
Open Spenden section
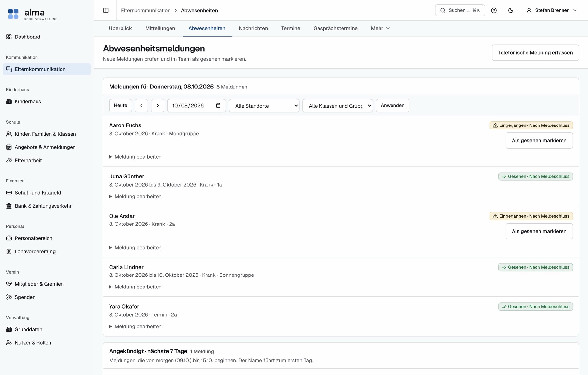coord(47,297)
